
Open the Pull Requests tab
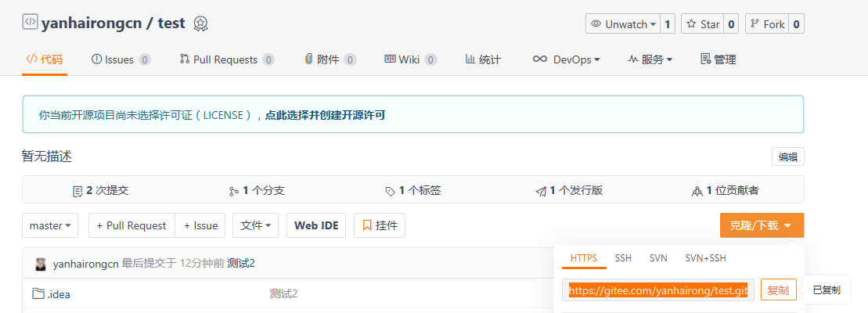point(227,59)
